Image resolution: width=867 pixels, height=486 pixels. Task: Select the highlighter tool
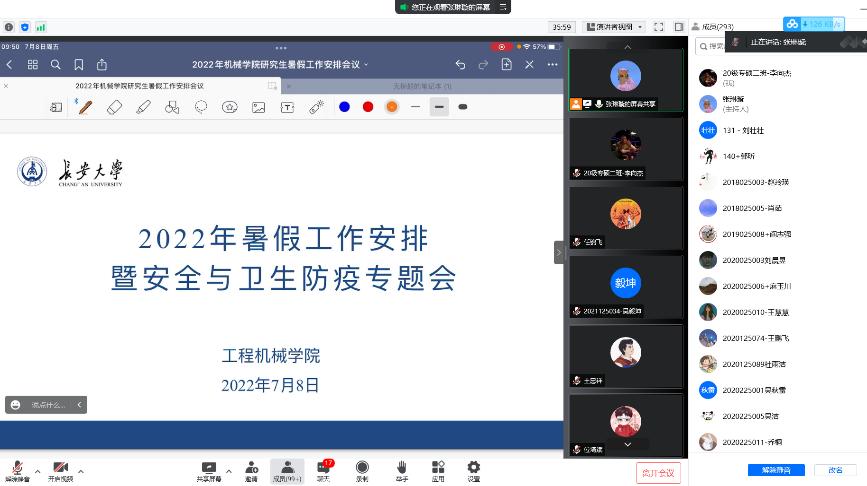[x=143, y=107]
